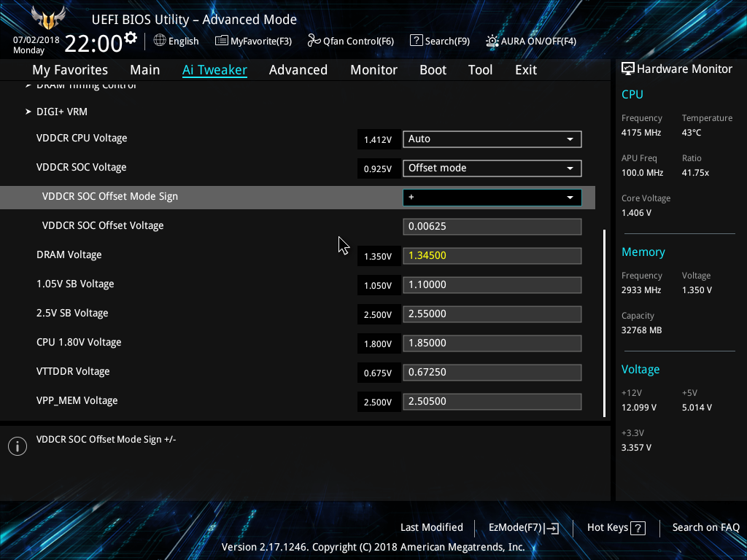Open the Advanced tab
The height and width of the screenshot is (560, 747).
(x=298, y=70)
